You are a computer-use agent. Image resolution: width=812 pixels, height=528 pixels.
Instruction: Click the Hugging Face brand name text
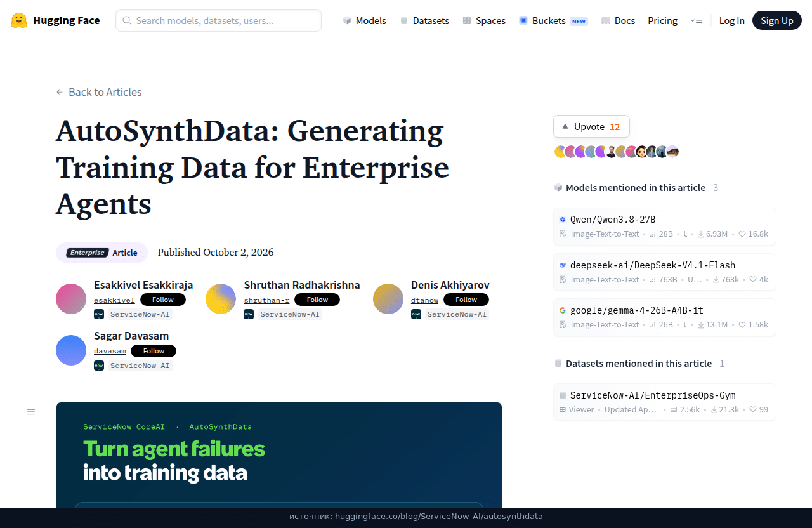pyautogui.click(x=67, y=20)
